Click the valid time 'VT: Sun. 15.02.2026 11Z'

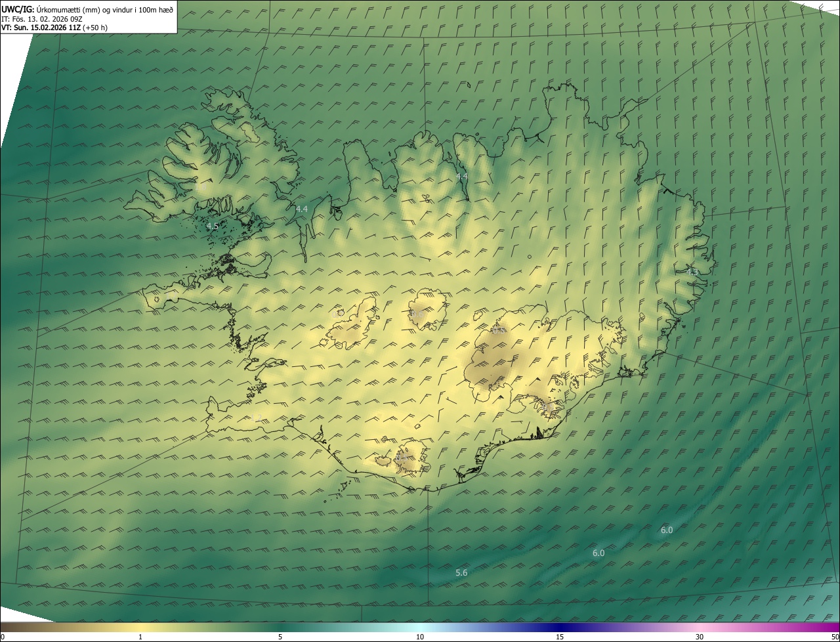[x=41, y=28]
